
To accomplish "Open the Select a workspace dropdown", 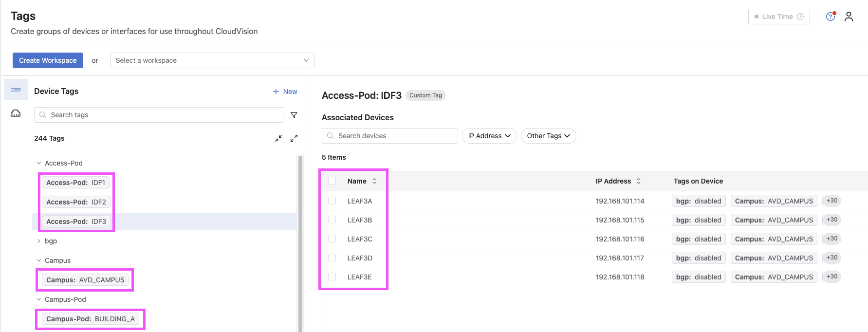I will 212,60.
